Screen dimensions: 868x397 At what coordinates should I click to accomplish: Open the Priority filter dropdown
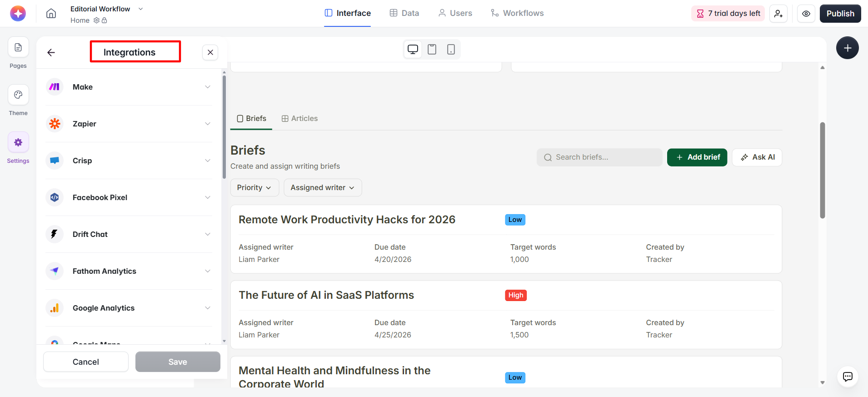[254, 187]
